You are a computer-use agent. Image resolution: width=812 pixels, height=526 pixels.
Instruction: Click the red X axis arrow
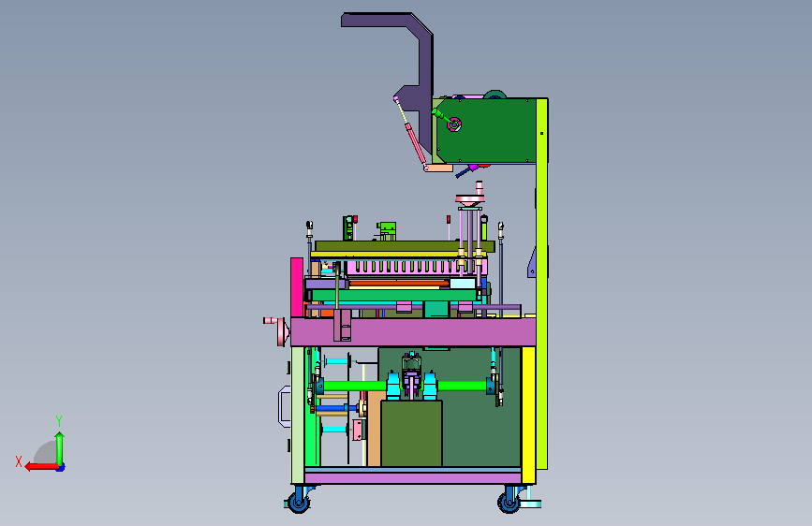pyautogui.click(x=40, y=466)
